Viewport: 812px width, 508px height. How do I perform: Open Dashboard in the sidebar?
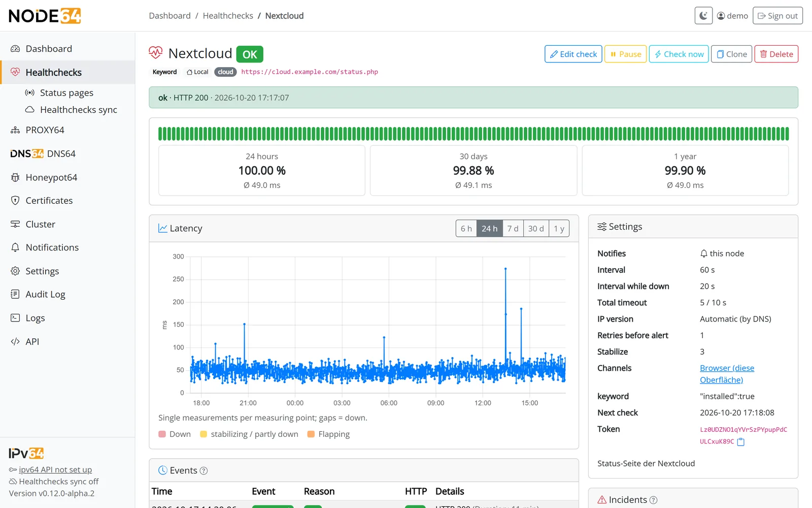(x=67, y=49)
